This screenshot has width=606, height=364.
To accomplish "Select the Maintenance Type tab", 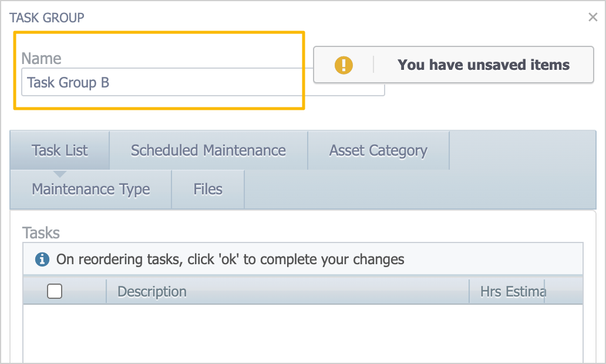I will pos(91,189).
